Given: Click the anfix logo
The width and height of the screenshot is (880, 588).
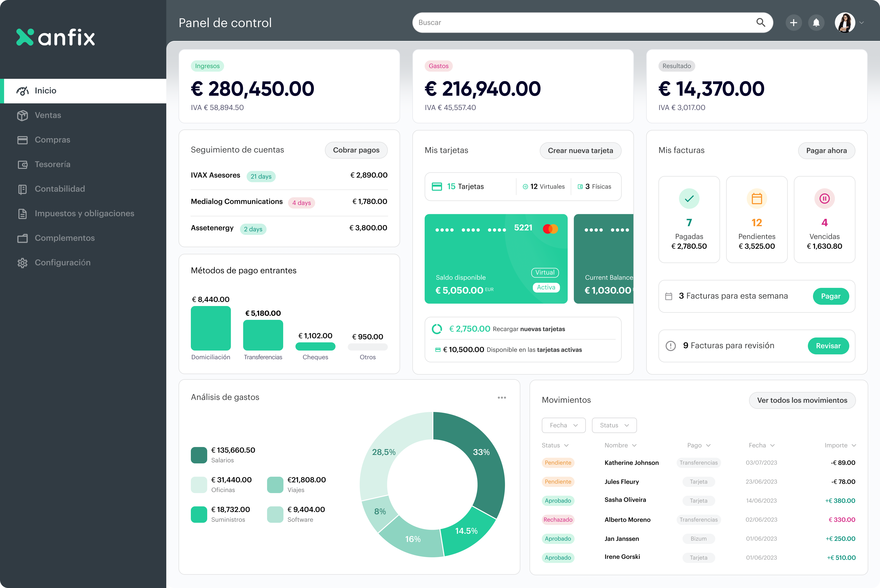Looking at the screenshot, I should pos(56,37).
